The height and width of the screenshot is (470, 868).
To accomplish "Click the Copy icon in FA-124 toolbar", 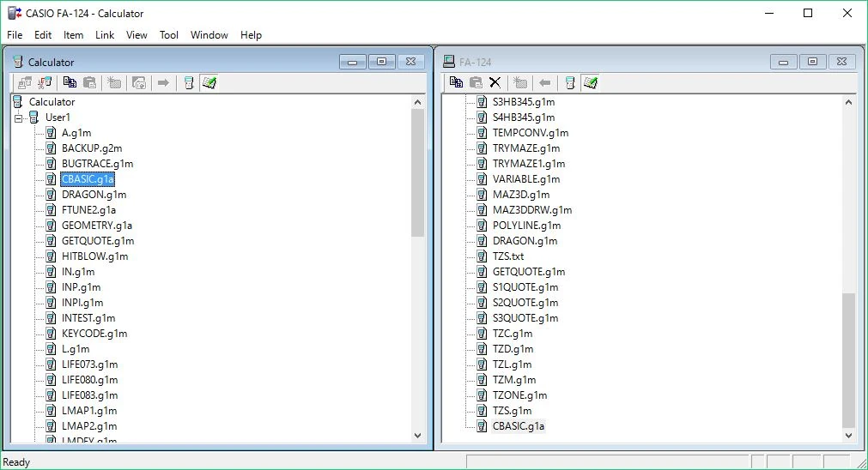I will [456, 83].
